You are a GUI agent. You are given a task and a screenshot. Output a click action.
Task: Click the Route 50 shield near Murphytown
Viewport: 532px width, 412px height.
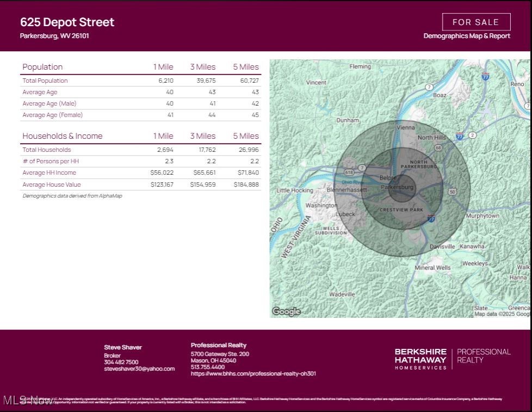452,192
